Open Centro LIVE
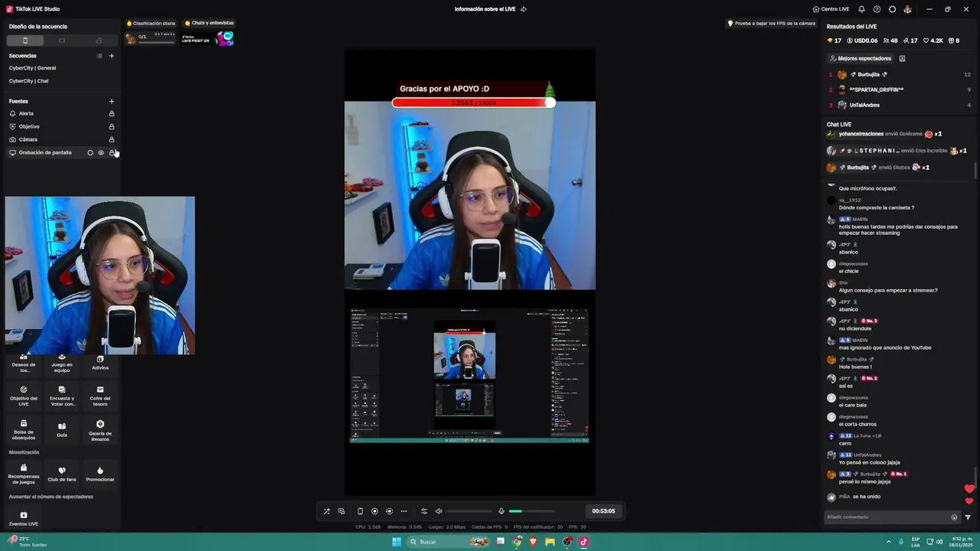This screenshot has height=551, width=980. [x=831, y=9]
